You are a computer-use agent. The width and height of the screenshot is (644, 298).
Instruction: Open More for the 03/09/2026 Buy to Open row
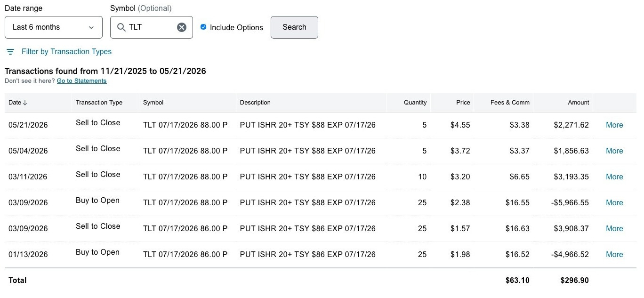pyautogui.click(x=614, y=203)
